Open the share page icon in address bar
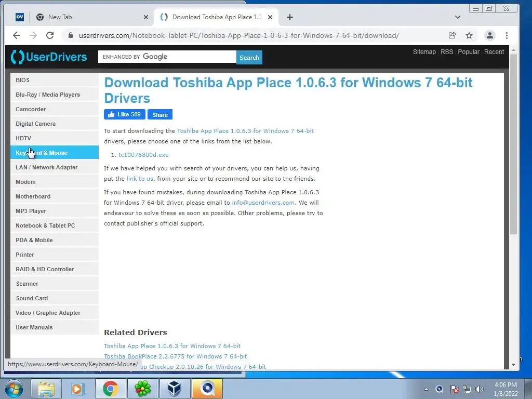The width and height of the screenshot is (532, 399). [x=453, y=35]
